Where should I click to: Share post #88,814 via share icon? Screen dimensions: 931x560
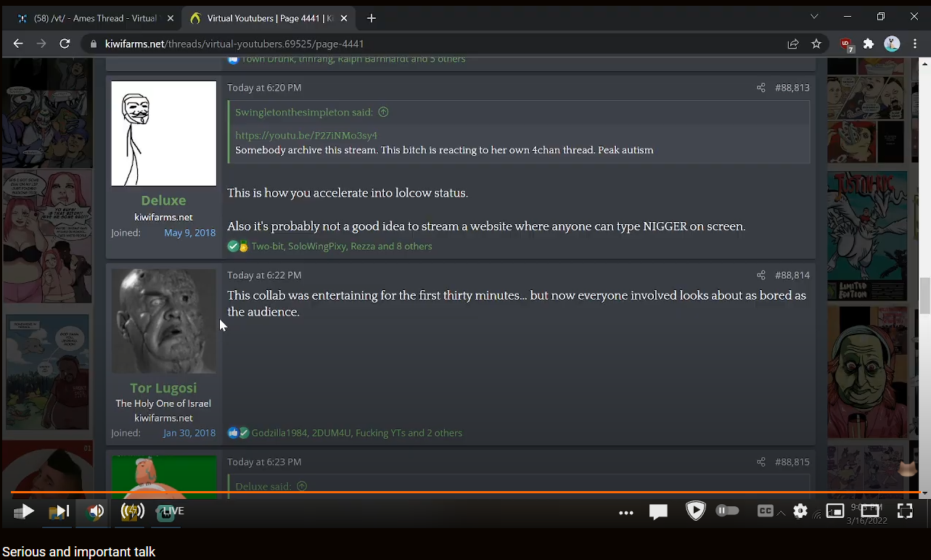pos(760,276)
